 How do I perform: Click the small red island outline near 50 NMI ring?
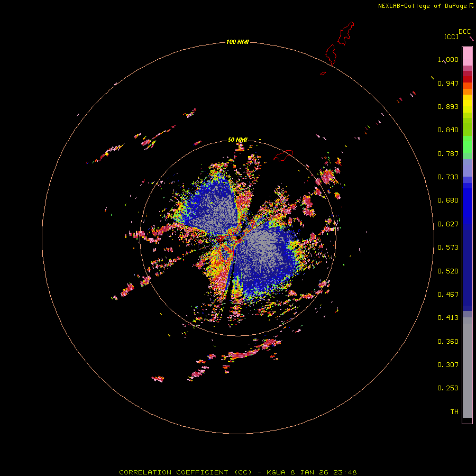[x=283, y=155]
